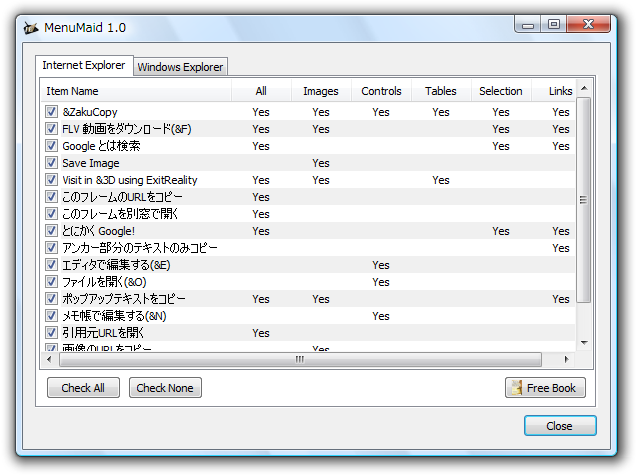This screenshot has height=475, width=636.
Task: Sort by the Item Name column header
Action: 136,91
